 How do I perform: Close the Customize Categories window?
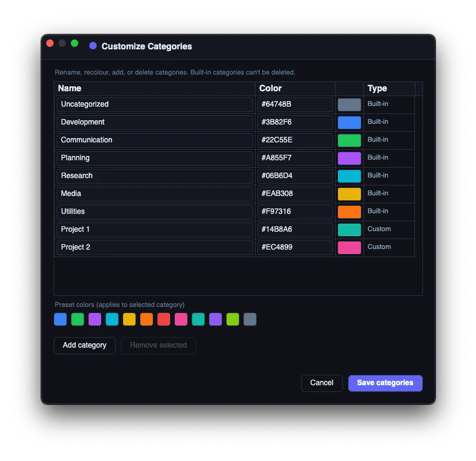[50, 44]
